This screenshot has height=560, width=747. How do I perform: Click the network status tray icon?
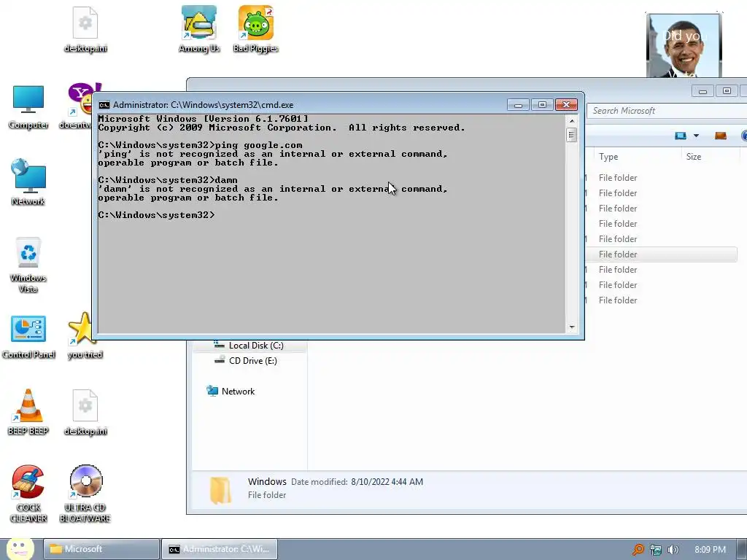click(x=656, y=550)
